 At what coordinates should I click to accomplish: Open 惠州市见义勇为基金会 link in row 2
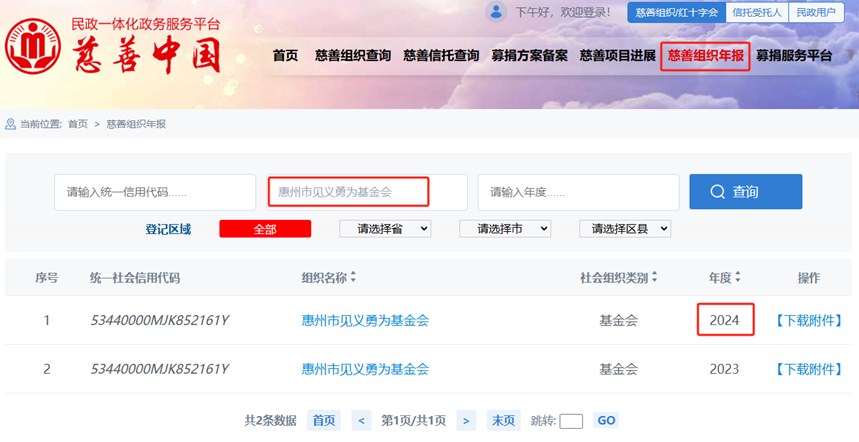click(x=365, y=369)
